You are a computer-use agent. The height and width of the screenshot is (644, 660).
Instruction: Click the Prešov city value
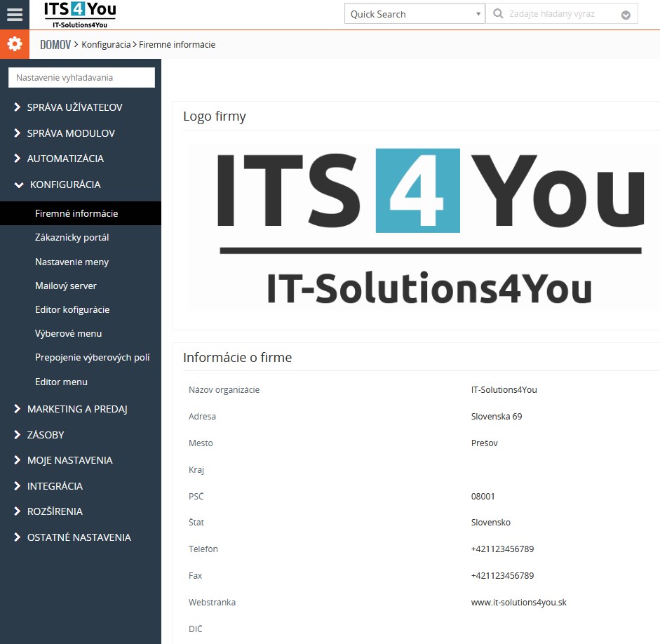(x=484, y=443)
